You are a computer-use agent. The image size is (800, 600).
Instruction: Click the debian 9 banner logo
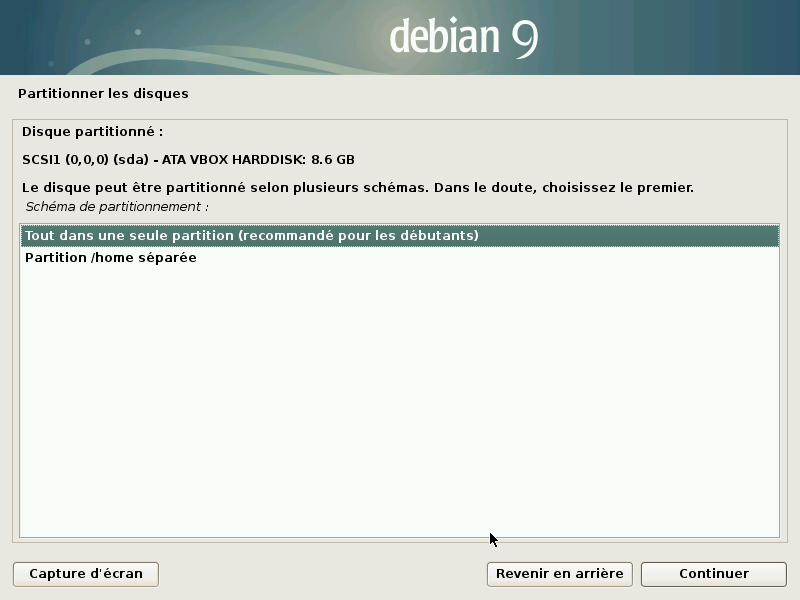pyautogui.click(x=461, y=37)
